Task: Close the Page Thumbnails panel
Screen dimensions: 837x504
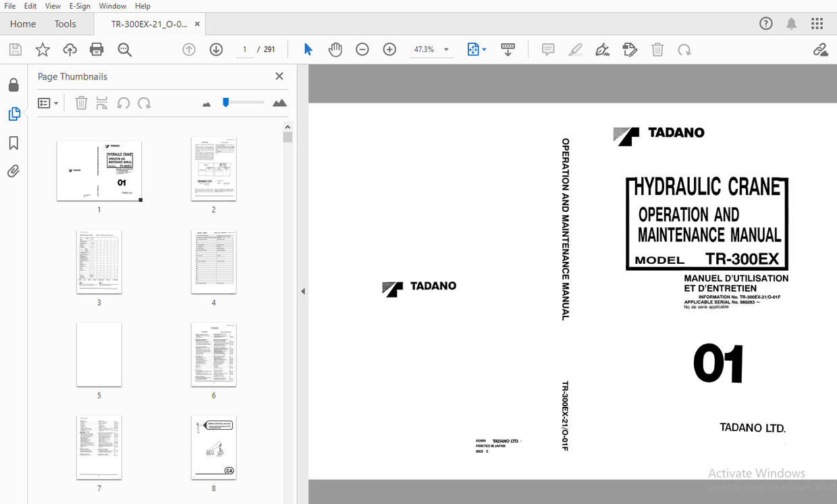Action: point(279,76)
